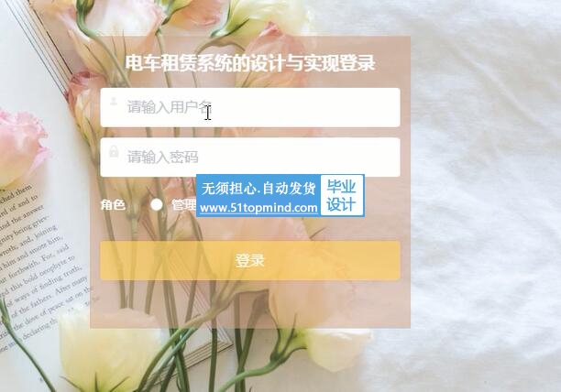
Task: Click the 请输入用户名 placeholder text
Action: pyautogui.click(x=170, y=107)
